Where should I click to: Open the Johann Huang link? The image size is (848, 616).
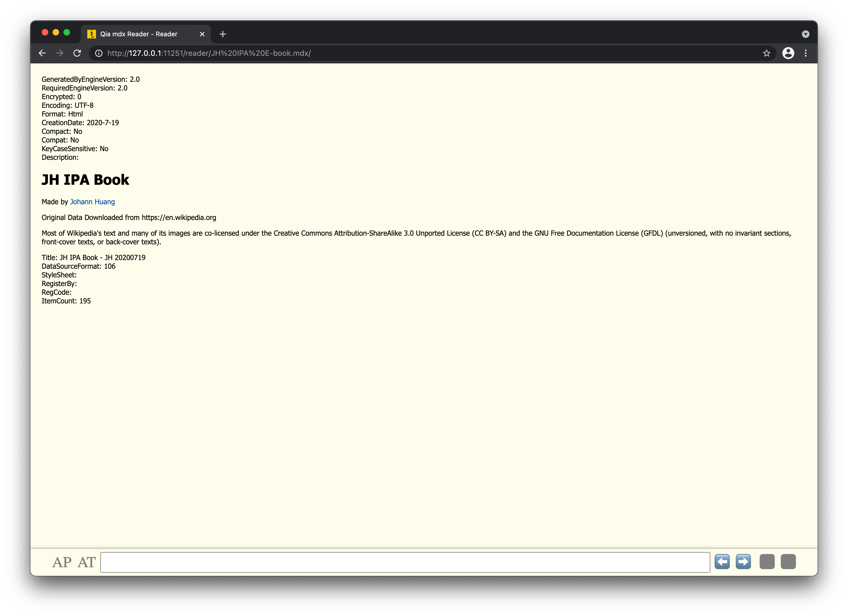[92, 202]
